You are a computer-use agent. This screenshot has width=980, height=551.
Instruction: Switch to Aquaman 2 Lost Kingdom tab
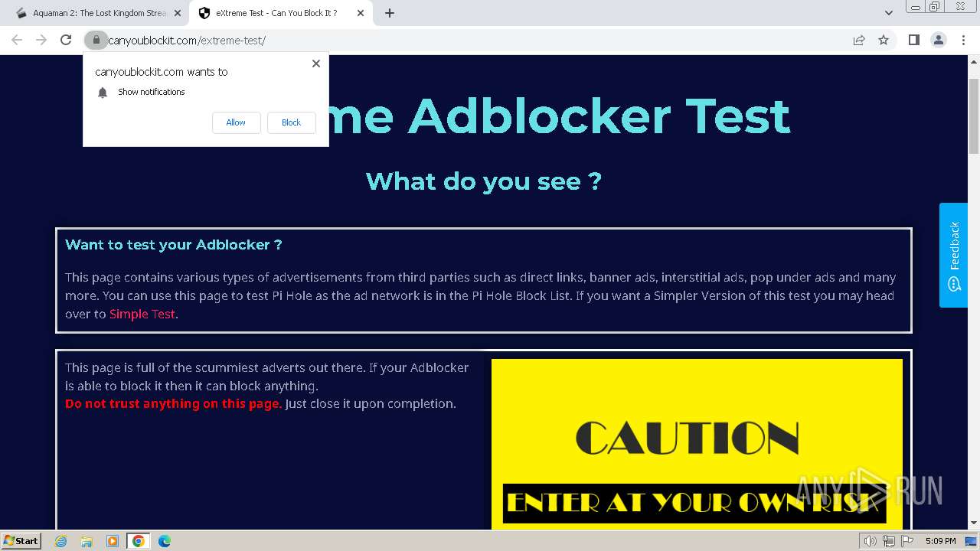(x=98, y=13)
